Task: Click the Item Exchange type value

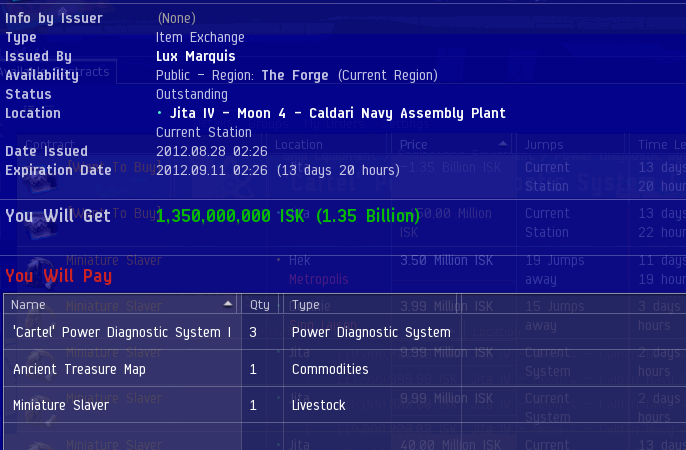Action: tap(200, 38)
